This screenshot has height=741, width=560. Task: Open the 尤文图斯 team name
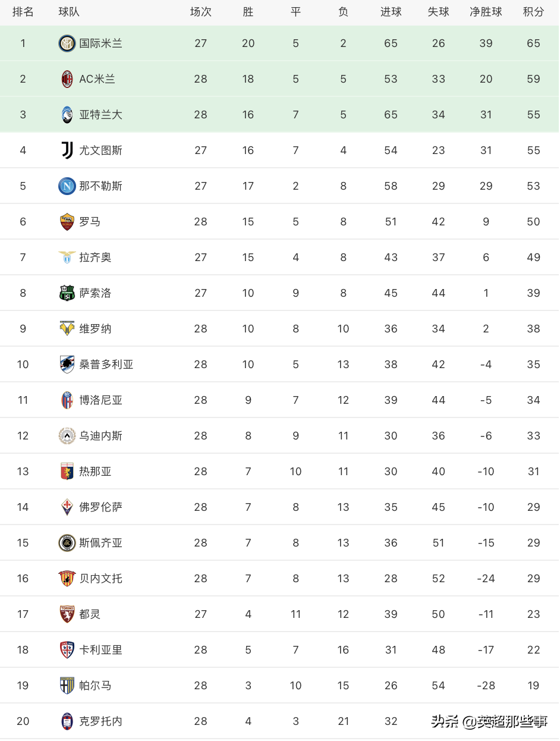101,150
